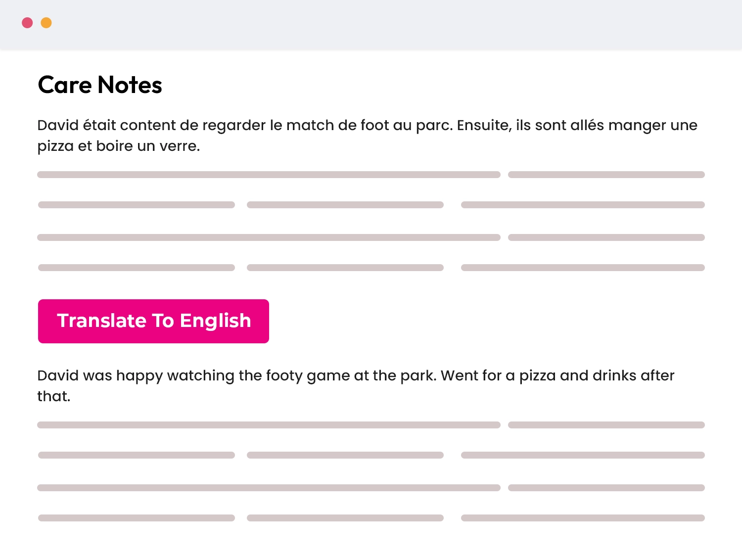Click the Translate To English button
This screenshot has width=742, height=560.
(x=153, y=321)
